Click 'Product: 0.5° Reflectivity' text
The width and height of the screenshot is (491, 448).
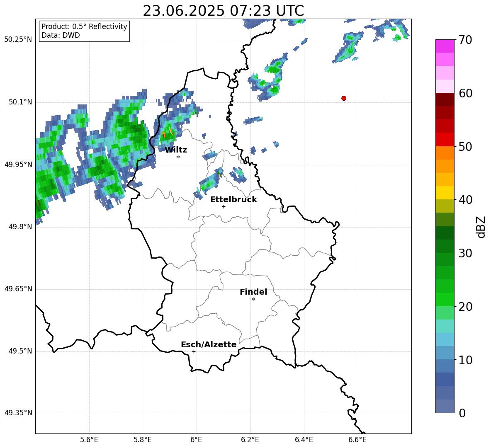pos(84,26)
